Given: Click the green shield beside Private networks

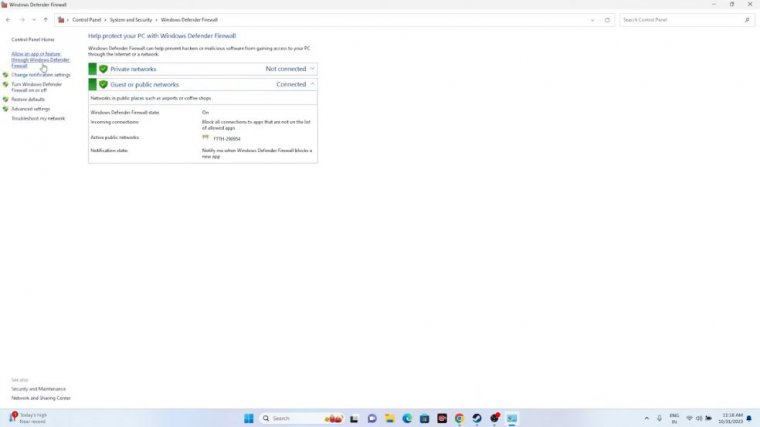Looking at the screenshot, I should pyautogui.click(x=103, y=69).
